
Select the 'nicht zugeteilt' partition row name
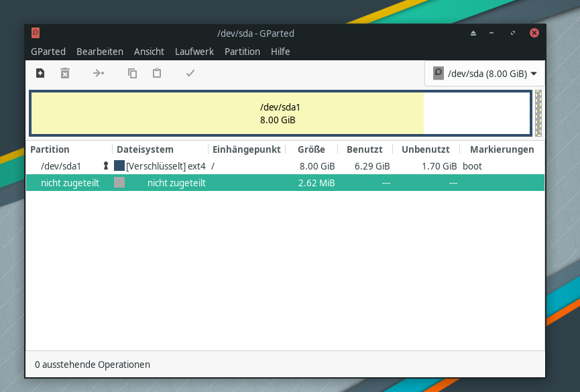(x=70, y=183)
